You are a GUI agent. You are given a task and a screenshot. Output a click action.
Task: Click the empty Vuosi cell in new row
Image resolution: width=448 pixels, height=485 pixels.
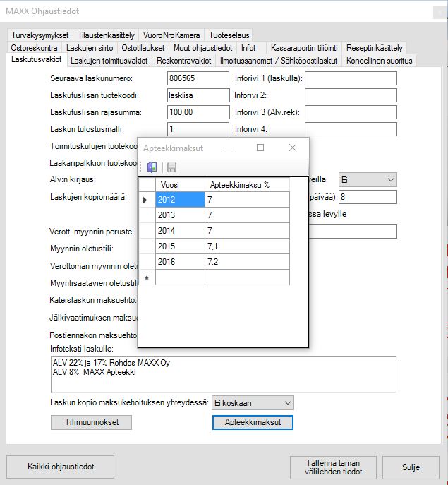click(x=180, y=277)
